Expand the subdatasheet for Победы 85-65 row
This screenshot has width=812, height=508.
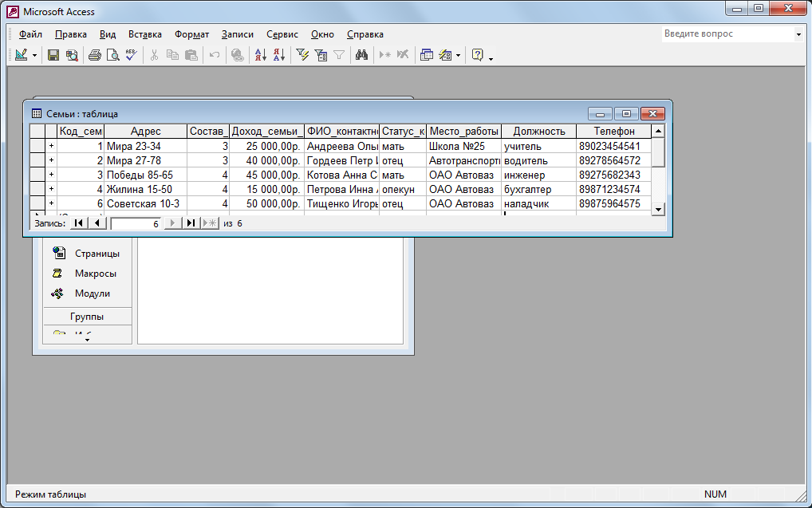click(51, 175)
